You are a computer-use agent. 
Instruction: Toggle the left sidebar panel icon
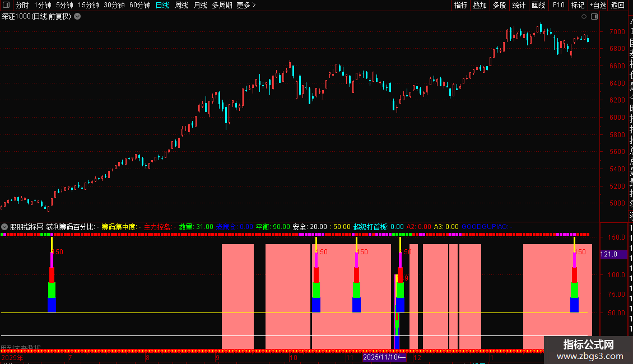6,5
